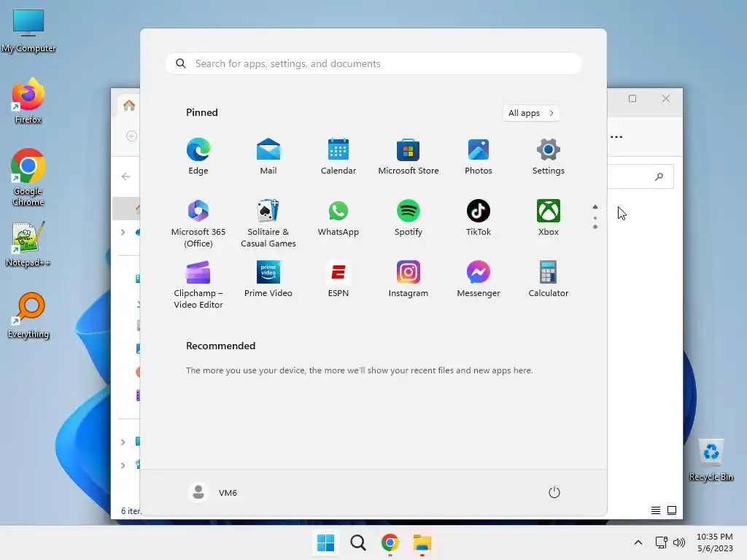
Task: Open the power options menu
Action: coord(554,492)
